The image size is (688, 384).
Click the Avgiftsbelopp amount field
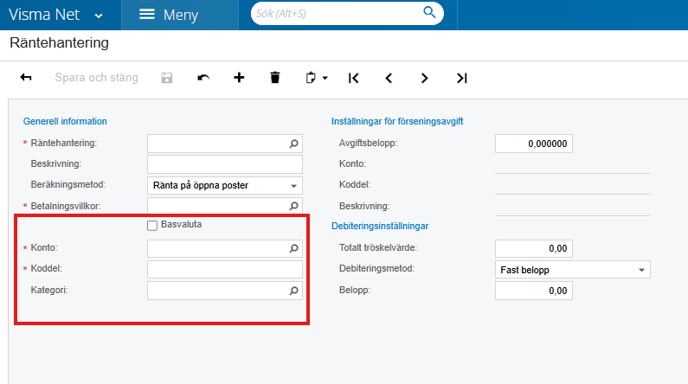tap(534, 144)
